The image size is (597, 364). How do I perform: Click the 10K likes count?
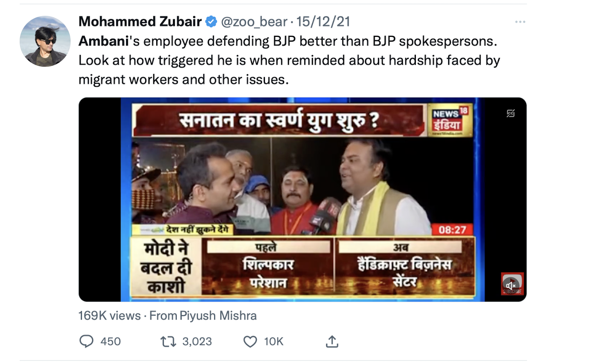point(274,341)
